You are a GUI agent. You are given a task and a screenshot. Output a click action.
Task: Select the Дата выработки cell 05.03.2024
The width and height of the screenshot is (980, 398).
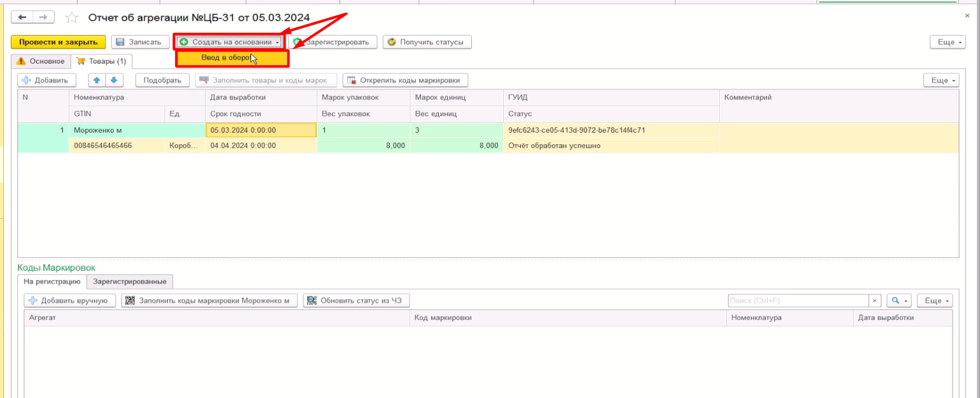261,130
